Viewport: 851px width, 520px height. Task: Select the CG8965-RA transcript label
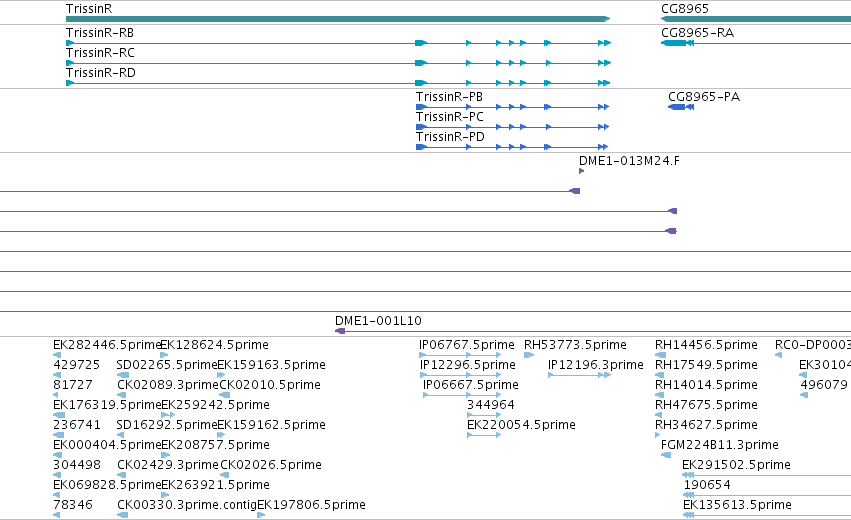(697, 33)
